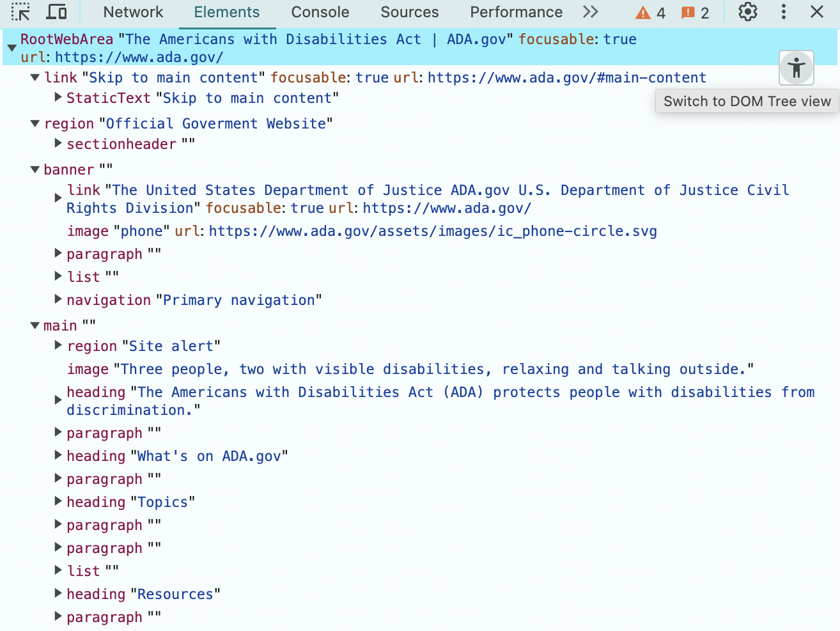The height and width of the screenshot is (631, 840).
Task: Close the DevTools panel
Action: (x=817, y=12)
